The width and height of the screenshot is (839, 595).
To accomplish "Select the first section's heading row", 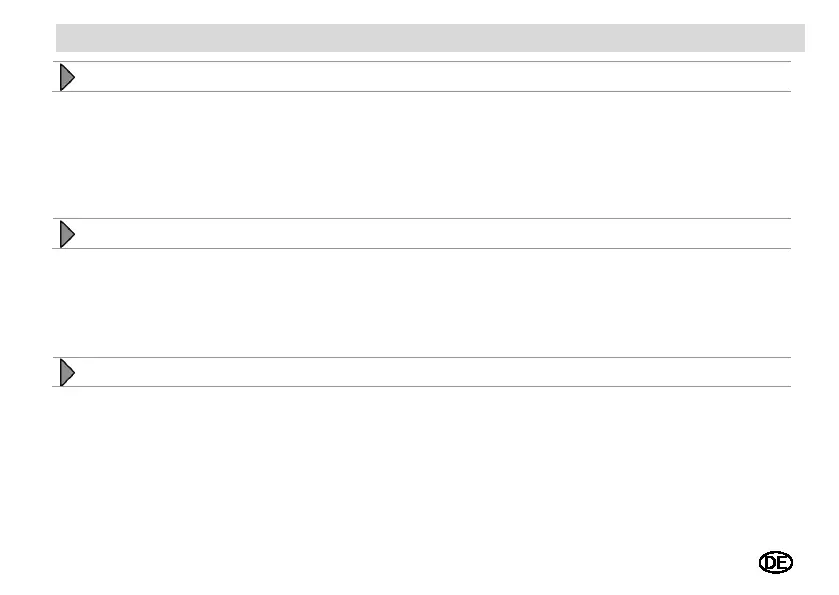I will click(422, 77).
